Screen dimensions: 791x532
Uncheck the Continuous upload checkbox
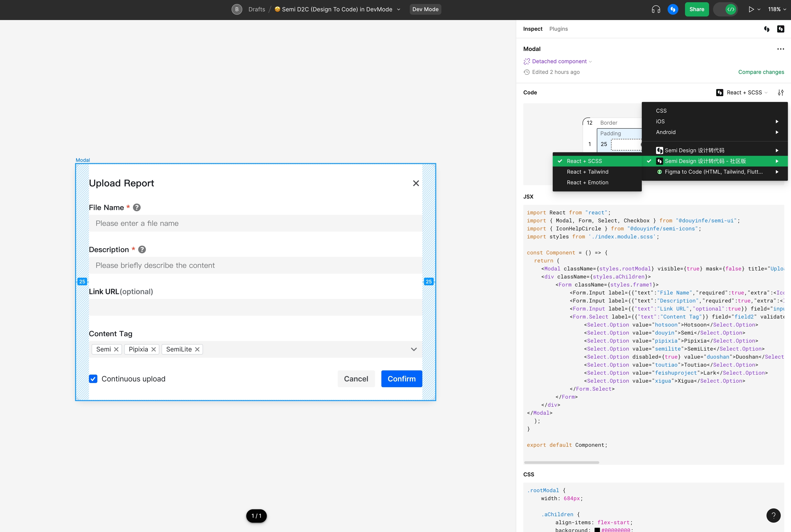point(93,379)
